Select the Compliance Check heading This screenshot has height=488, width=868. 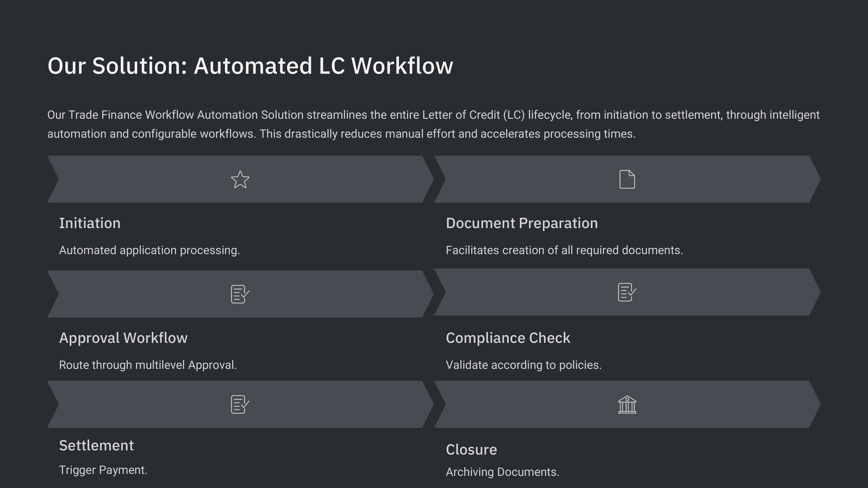tap(508, 338)
